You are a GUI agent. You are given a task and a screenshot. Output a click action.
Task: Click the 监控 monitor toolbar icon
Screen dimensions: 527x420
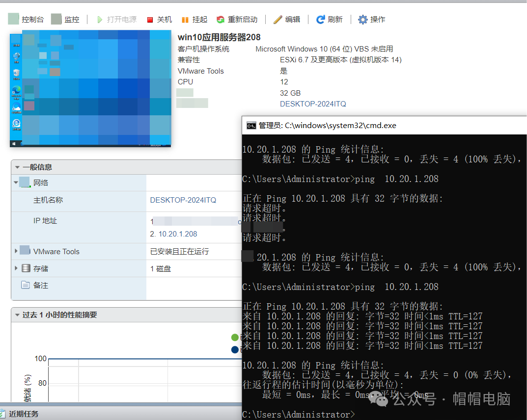pos(56,19)
